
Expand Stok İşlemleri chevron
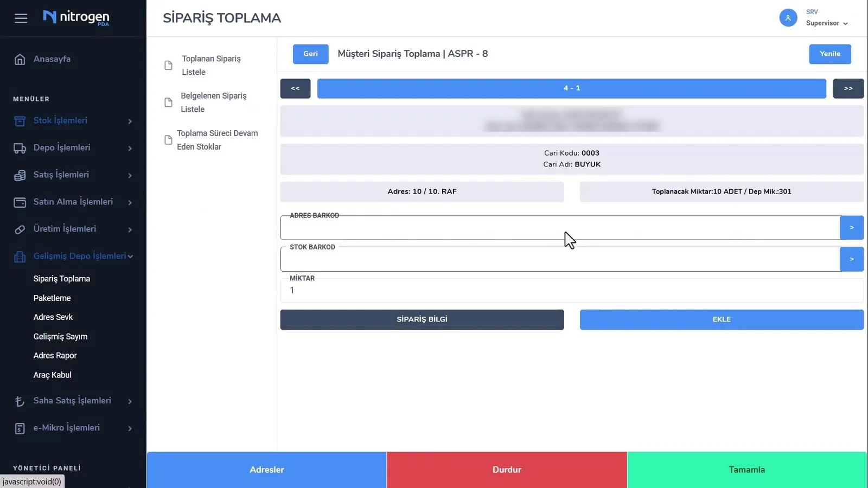130,121
